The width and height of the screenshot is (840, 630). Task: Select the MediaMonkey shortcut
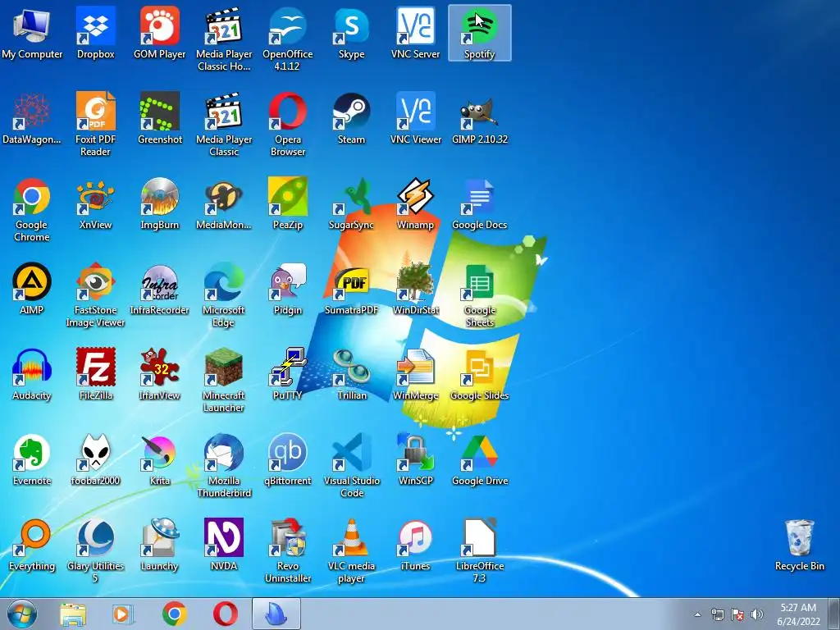point(224,203)
